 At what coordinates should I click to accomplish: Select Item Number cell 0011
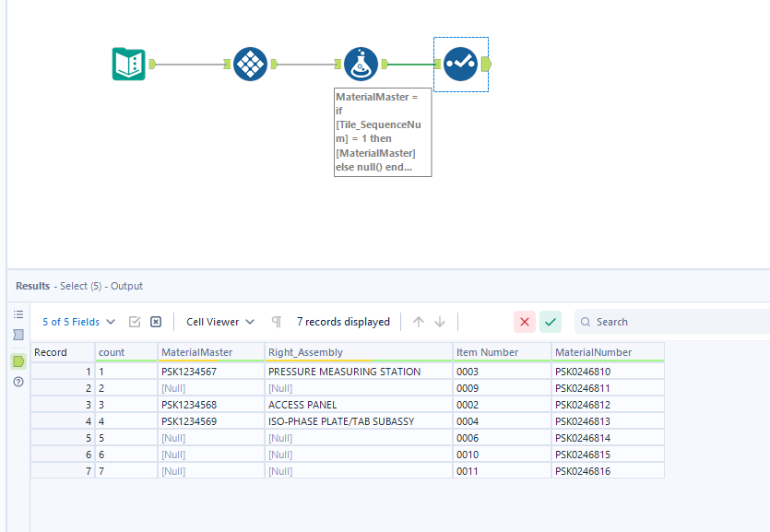tap(502, 471)
